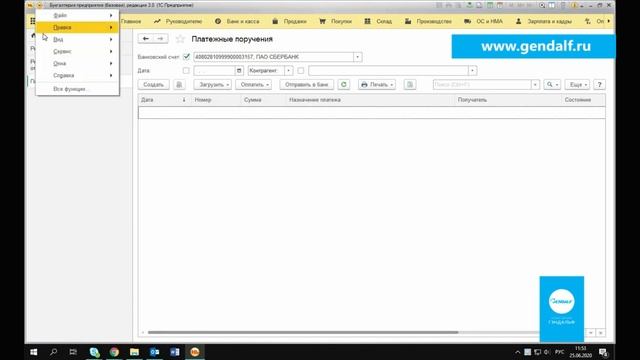Go forward with the right arrow button
The width and height of the screenshot is (640, 360).
[x=160, y=39]
